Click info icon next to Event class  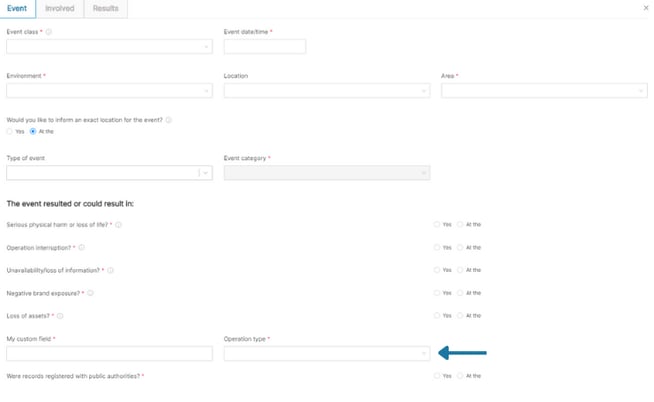pos(49,32)
